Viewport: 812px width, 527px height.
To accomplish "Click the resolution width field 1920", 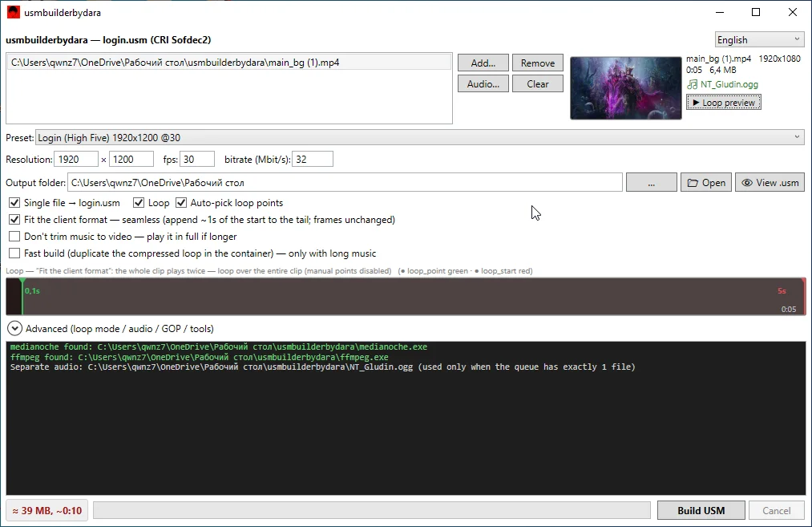I will (x=75, y=160).
